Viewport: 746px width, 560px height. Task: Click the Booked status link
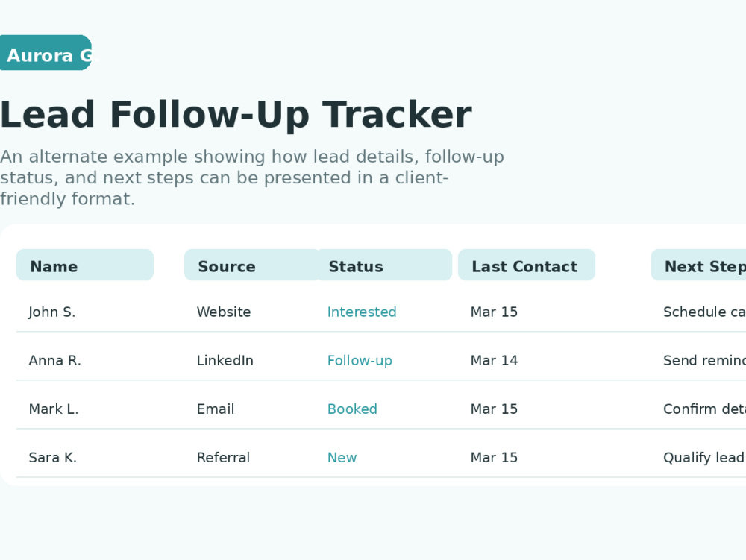tap(352, 409)
